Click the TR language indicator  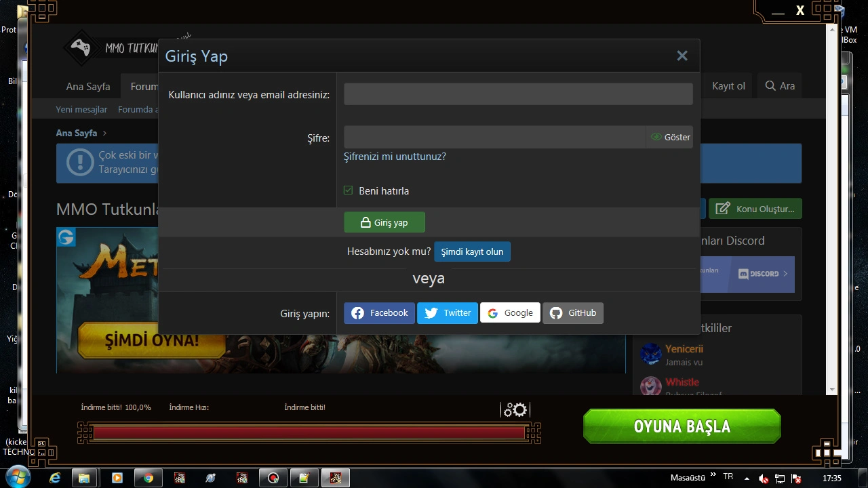(x=728, y=477)
